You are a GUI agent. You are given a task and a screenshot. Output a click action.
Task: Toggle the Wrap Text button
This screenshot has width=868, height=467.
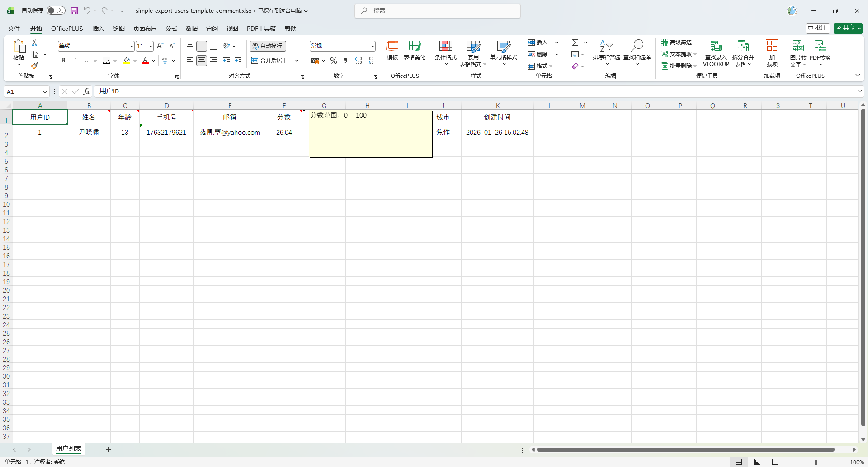[x=268, y=46]
